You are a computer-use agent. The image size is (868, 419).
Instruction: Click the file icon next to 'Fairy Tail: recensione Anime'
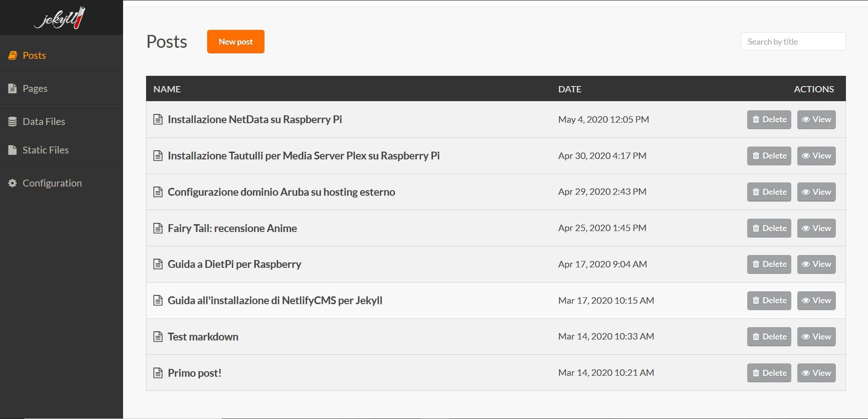pyautogui.click(x=158, y=228)
